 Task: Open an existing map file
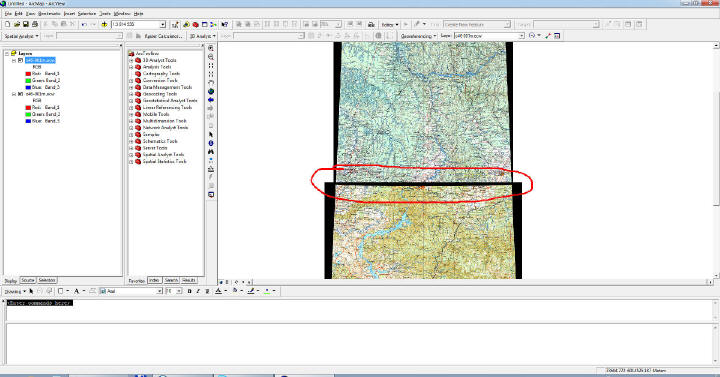point(17,24)
